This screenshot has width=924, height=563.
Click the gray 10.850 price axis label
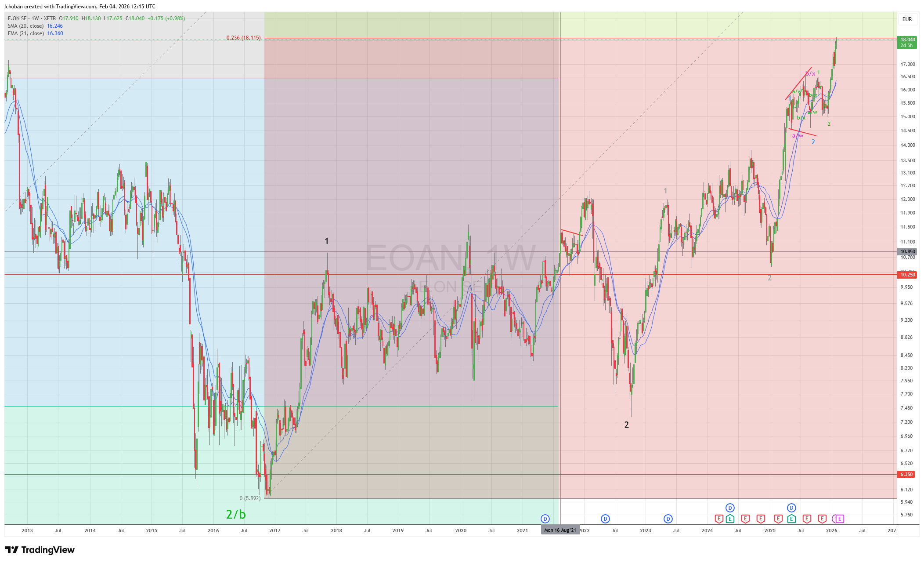(x=907, y=252)
